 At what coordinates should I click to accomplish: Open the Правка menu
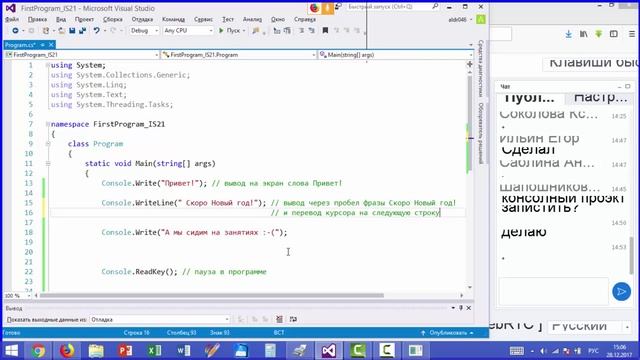pos(37,20)
